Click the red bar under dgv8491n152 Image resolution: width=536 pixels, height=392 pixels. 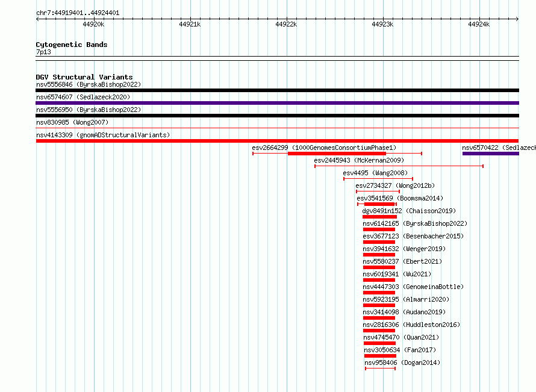(x=380, y=217)
